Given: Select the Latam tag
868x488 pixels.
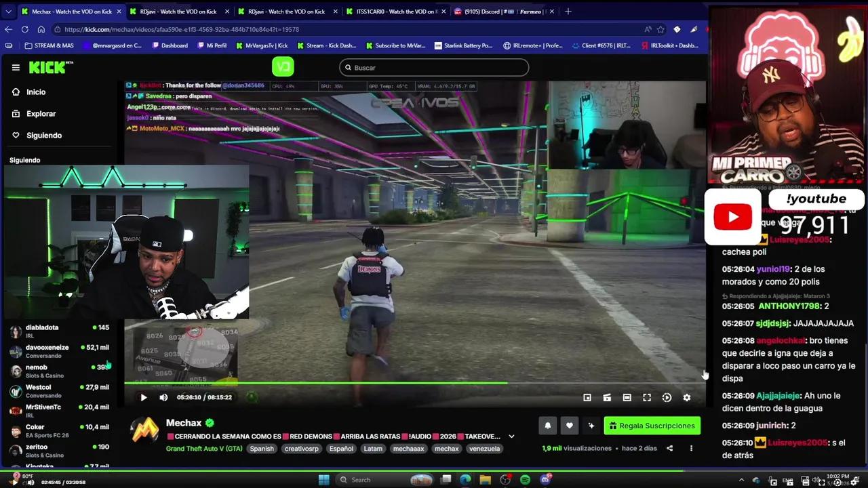Looking at the screenshot, I should 373,449.
